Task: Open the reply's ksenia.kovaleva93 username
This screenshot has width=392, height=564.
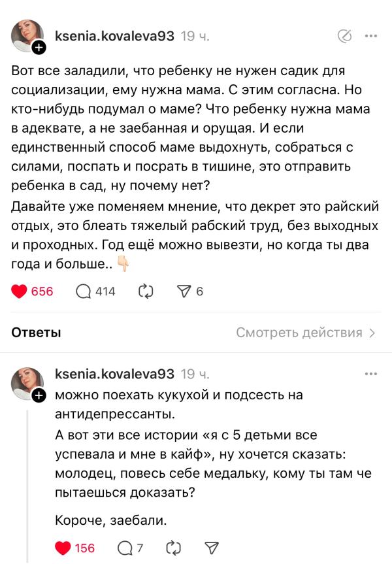Action: 115,374
